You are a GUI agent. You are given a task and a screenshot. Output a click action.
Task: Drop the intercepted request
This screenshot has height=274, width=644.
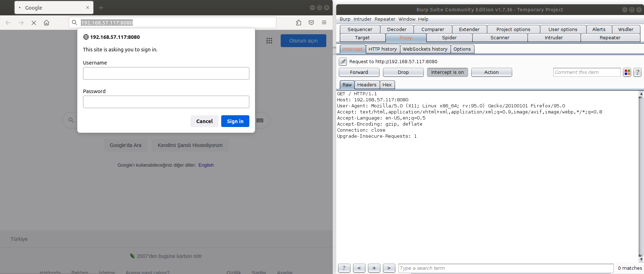(x=403, y=72)
